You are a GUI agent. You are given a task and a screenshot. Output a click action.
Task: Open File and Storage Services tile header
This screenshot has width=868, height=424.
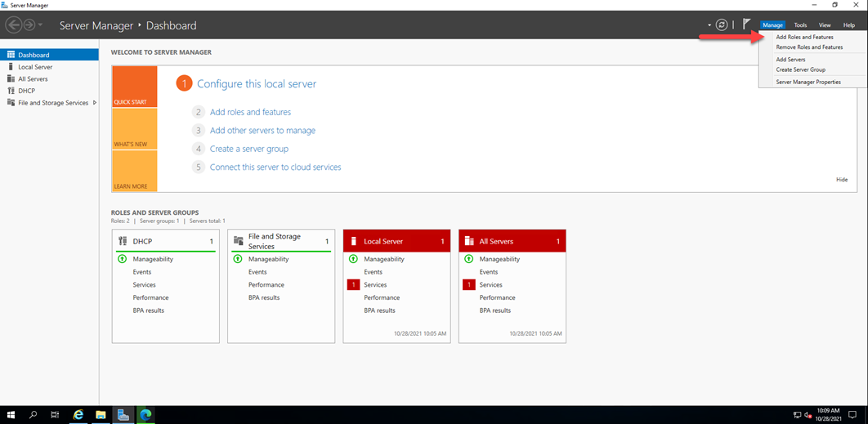coord(281,241)
